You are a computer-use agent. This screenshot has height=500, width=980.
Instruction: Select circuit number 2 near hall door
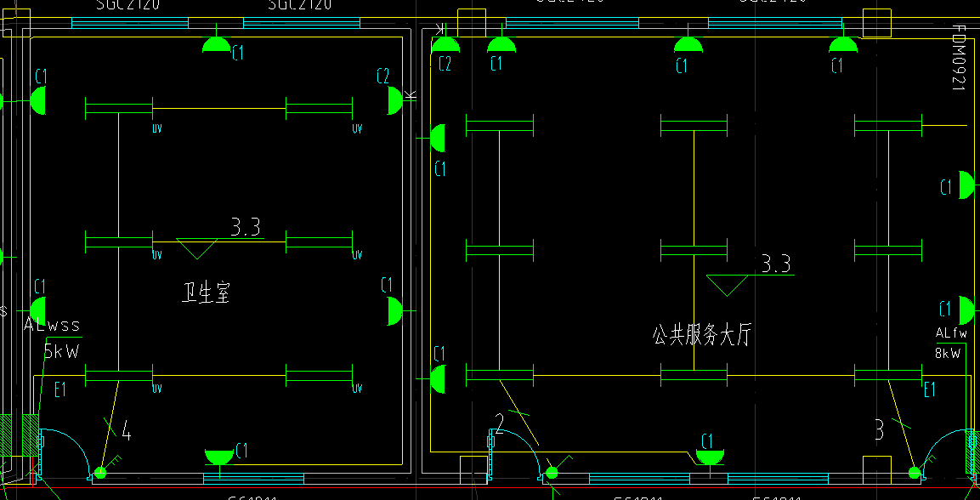point(500,423)
